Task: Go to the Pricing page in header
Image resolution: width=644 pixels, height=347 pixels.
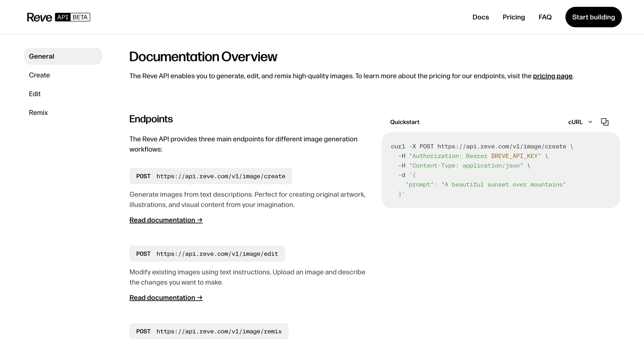Action: [x=514, y=17]
